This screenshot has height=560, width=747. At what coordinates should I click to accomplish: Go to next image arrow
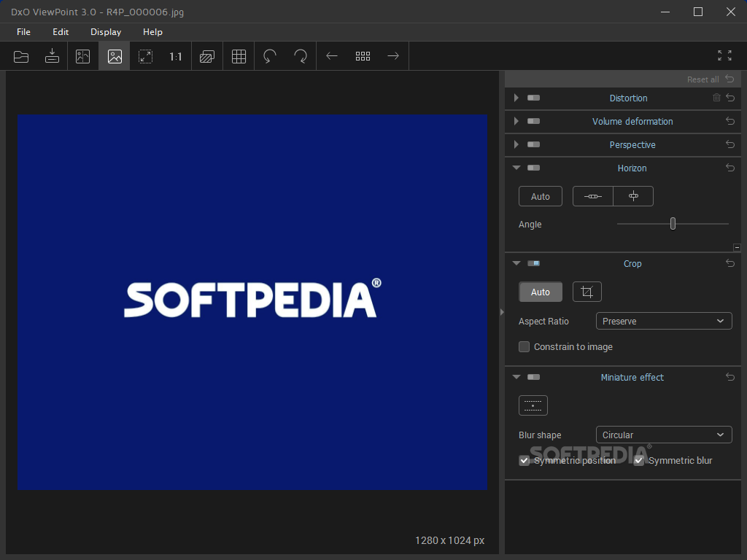click(x=393, y=56)
